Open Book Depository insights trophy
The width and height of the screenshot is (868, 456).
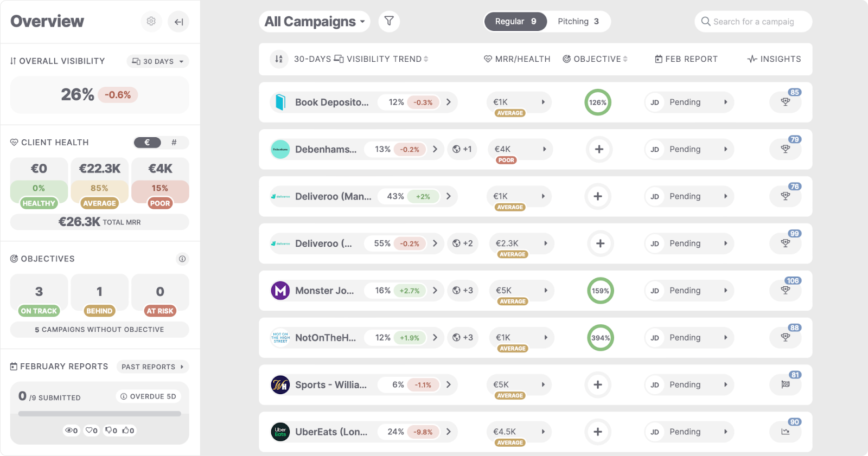pos(786,102)
